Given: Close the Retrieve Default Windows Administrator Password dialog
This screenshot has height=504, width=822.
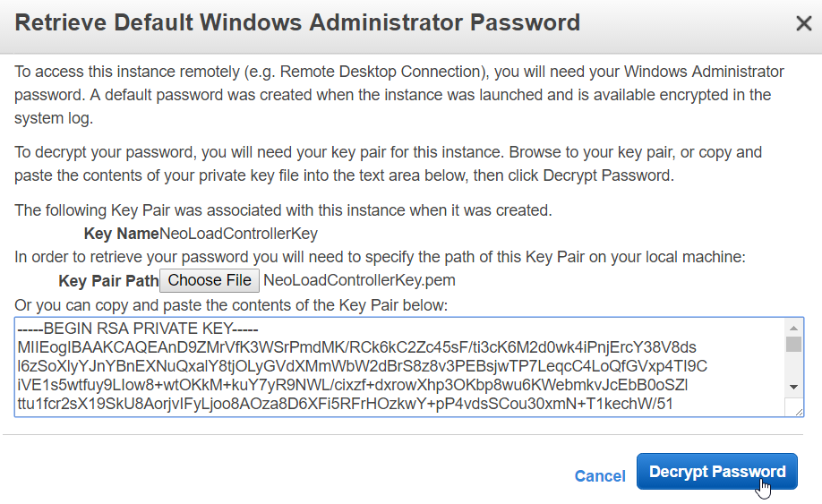Looking at the screenshot, I should point(803,23).
